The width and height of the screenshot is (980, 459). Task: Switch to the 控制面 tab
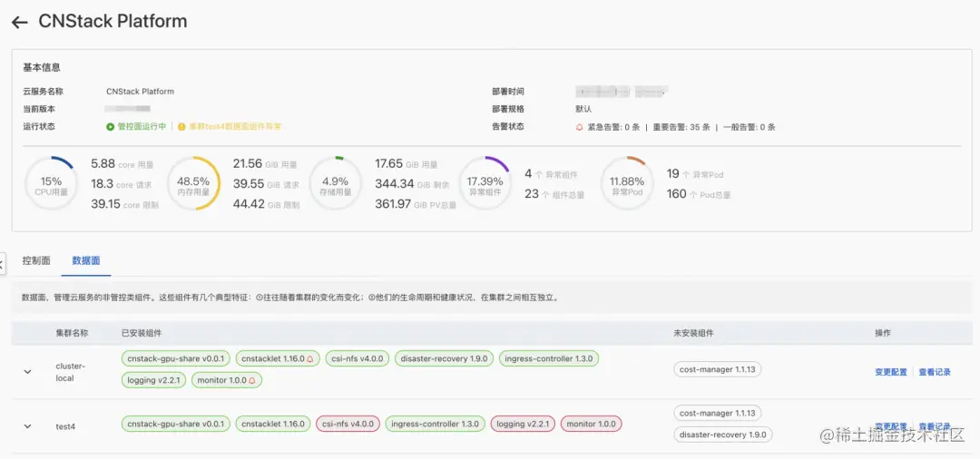[36, 260]
